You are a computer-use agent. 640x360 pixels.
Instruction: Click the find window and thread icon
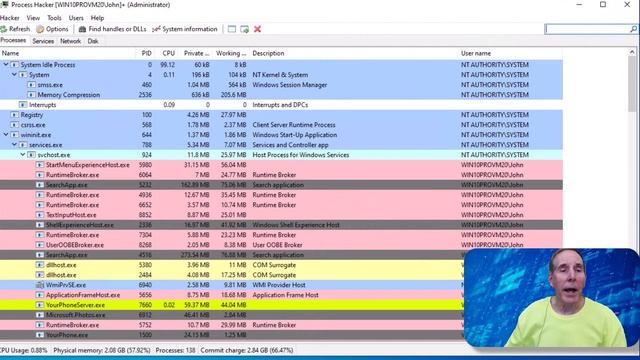point(244,29)
